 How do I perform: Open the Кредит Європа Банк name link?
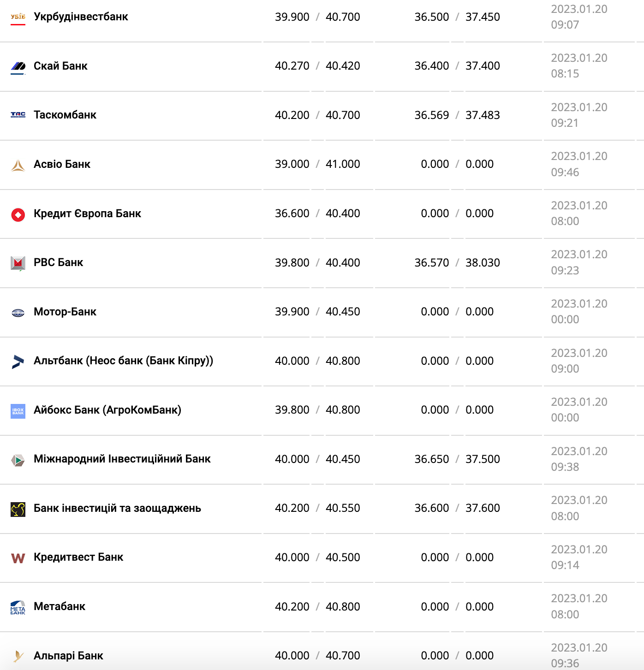coord(87,213)
